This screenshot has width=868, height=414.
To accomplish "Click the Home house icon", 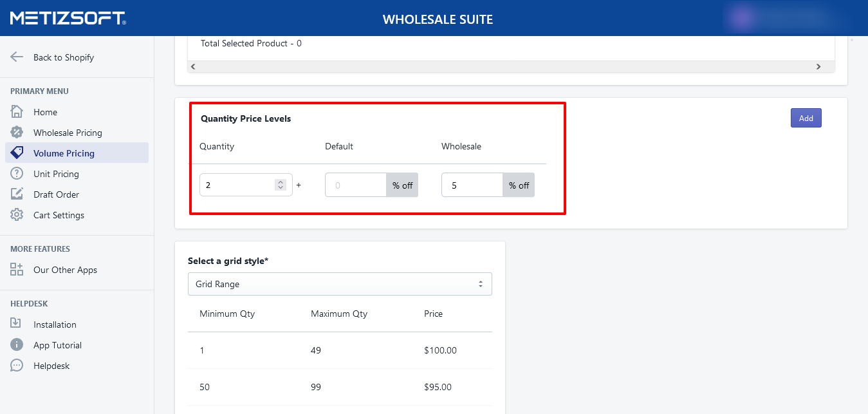I will coord(17,112).
